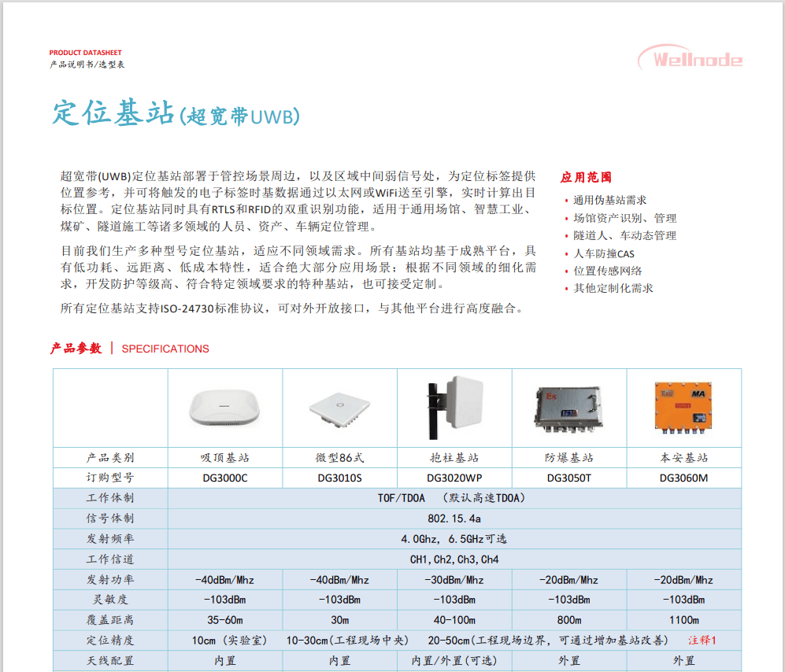Select the ceiling base station product image
The height and width of the screenshot is (672, 785).
pos(224,408)
